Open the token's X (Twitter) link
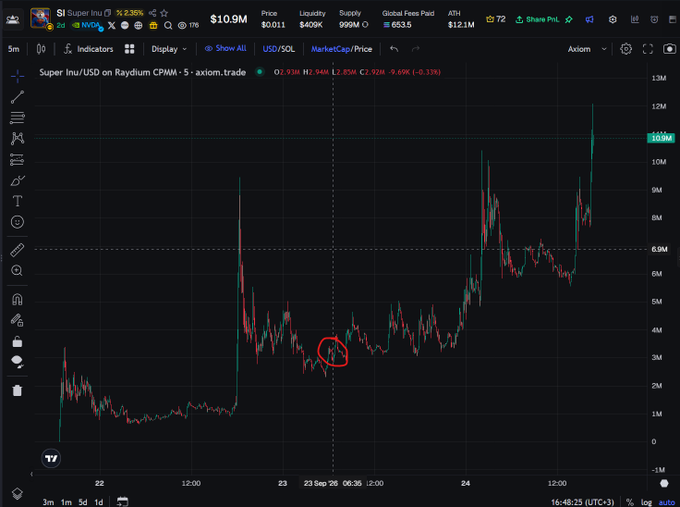Viewport: 680px width, 507px height. (x=112, y=25)
